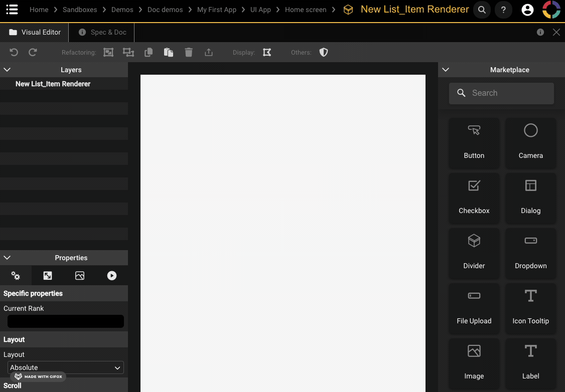The height and width of the screenshot is (392, 565).
Task: Open the user account profile icon
Action: point(527,10)
